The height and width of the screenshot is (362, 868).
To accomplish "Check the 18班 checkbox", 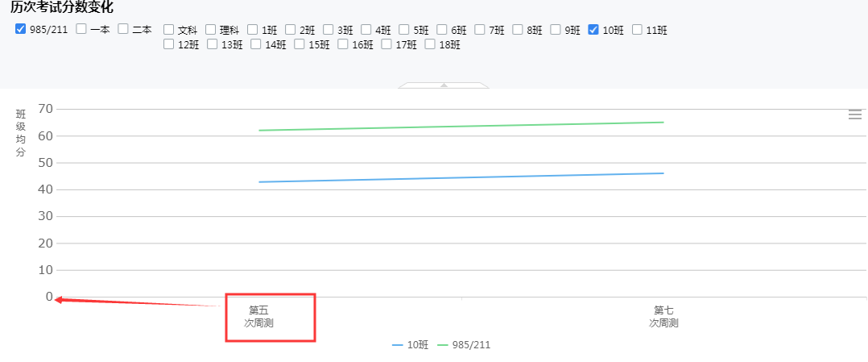I will 430,44.
